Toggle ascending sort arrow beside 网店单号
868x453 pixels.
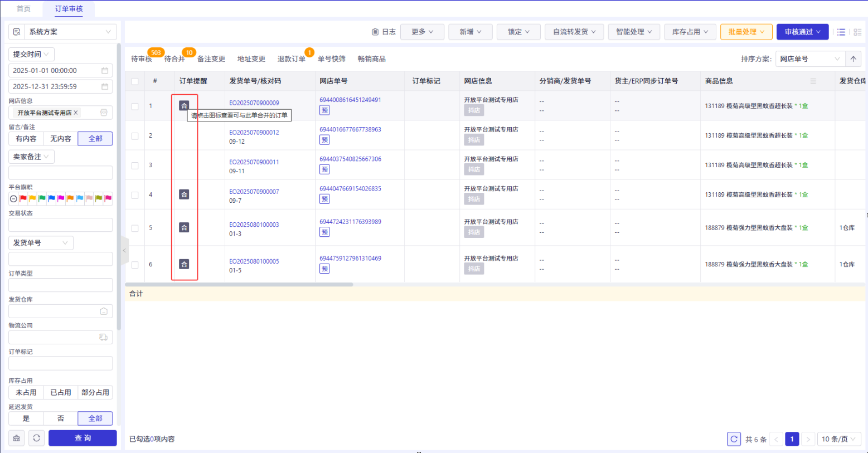[853, 59]
